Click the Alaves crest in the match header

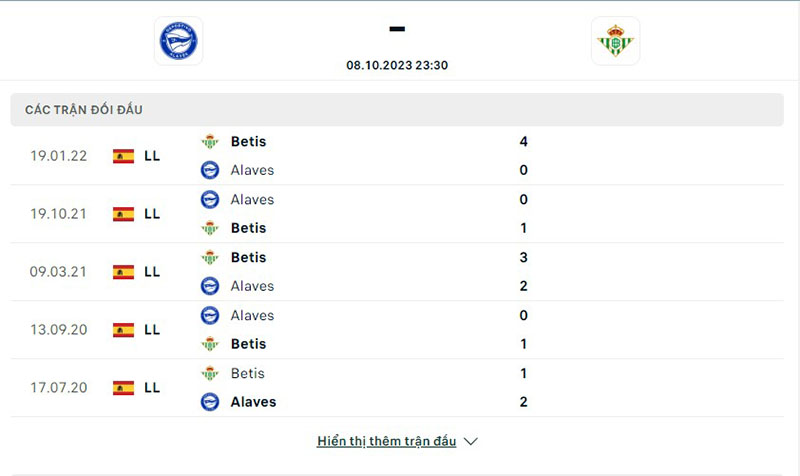click(179, 41)
